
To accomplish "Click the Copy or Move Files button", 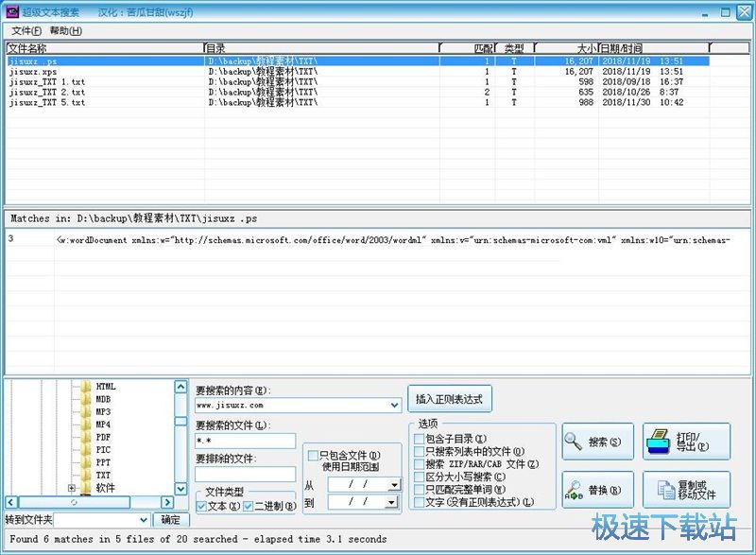I will point(686,490).
